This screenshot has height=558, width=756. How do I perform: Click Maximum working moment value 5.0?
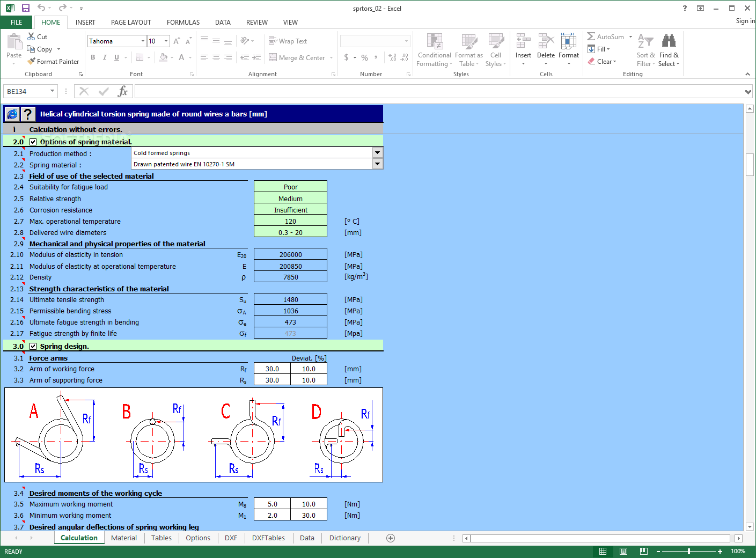(272, 504)
